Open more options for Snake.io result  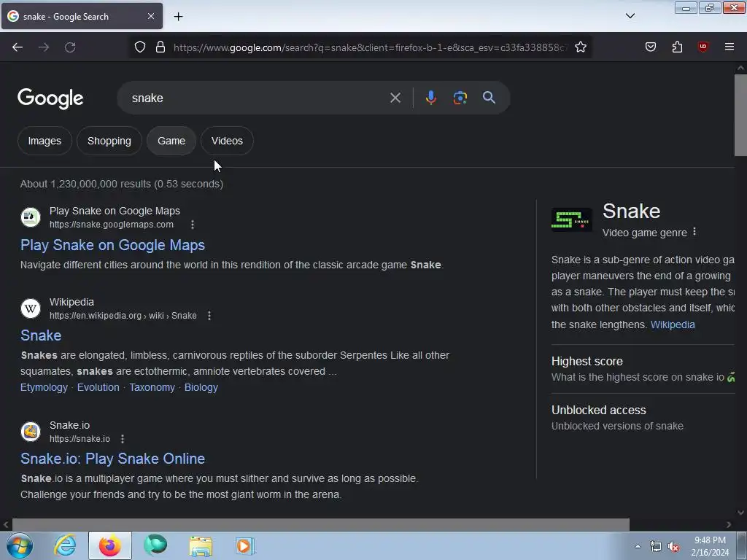tap(123, 438)
